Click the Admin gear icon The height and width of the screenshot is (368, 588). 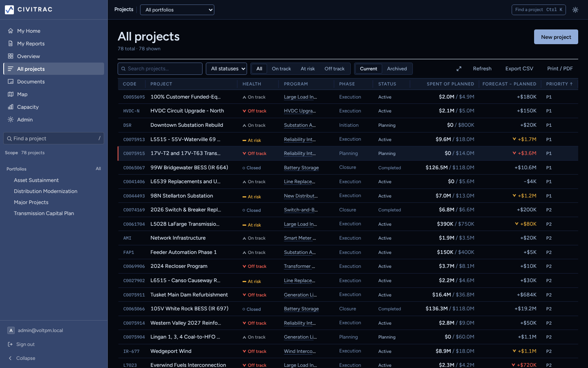tap(11, 119)
